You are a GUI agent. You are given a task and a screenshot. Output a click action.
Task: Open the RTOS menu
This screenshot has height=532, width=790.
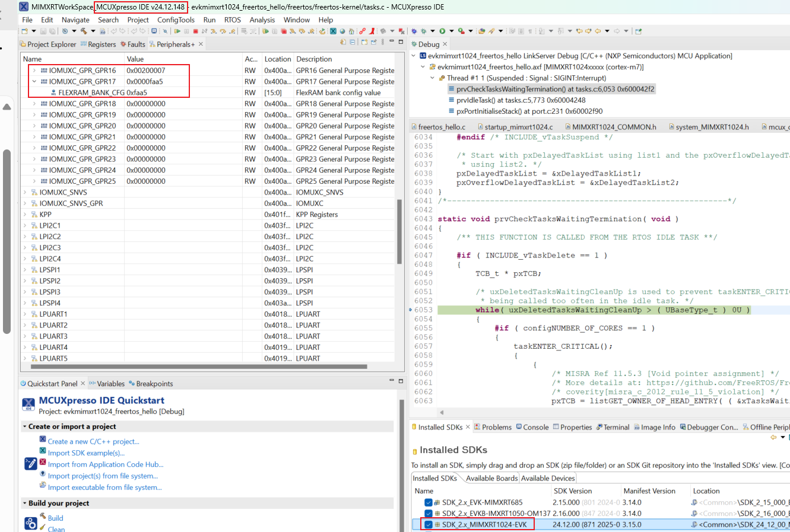(232, 20)
